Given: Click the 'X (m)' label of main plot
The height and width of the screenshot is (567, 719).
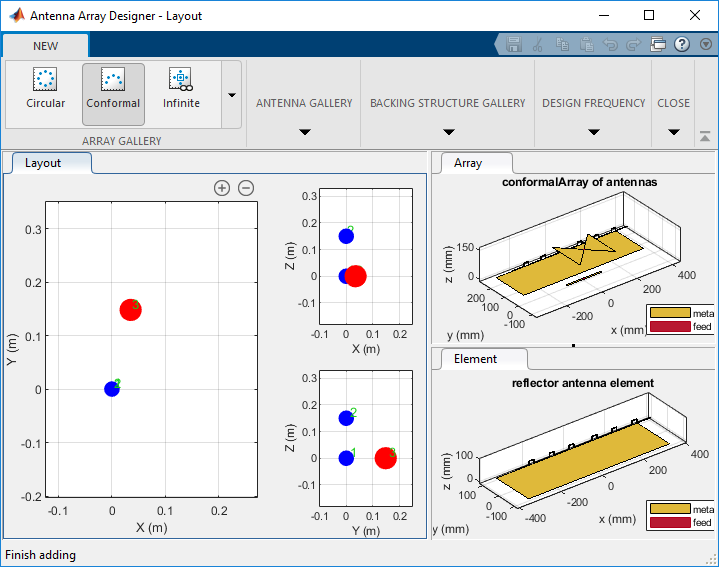Looking at the screenshot, I should coord(152,528).
